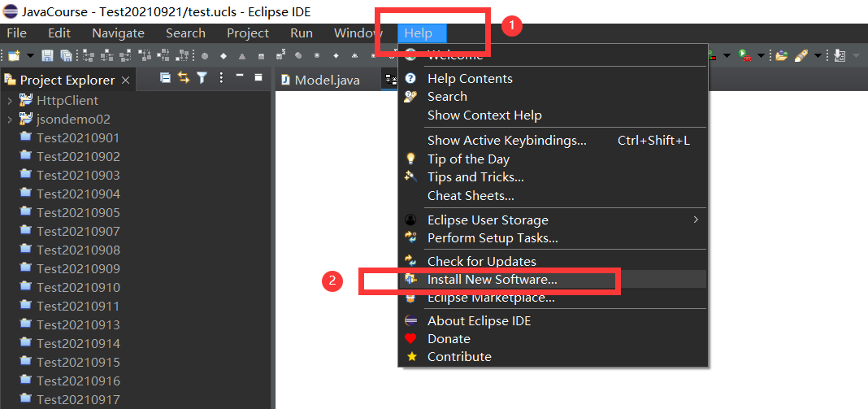Select Test20210917 in the tree

coord(78,399)
